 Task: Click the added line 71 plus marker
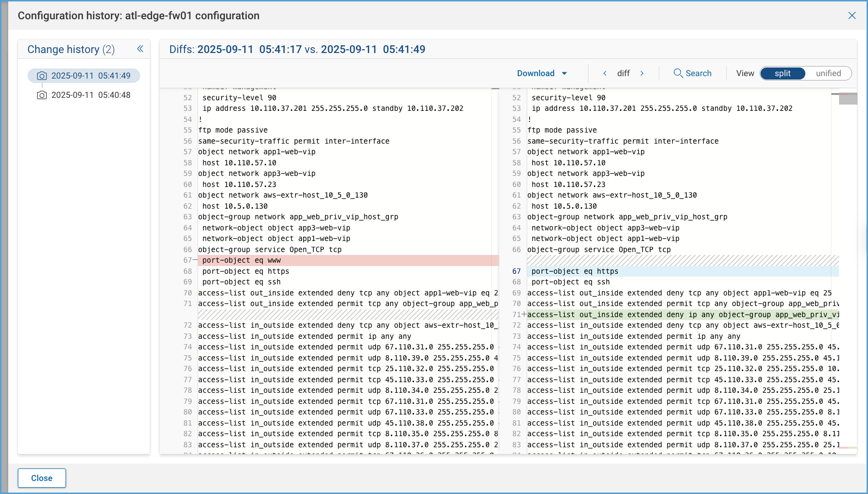pyautogui.click(x=524, y=315)
